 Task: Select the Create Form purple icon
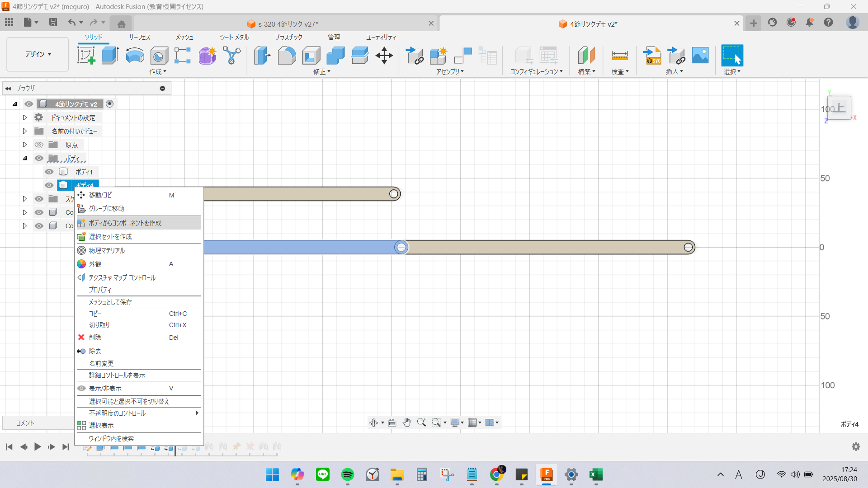click(x=207, y=56)
